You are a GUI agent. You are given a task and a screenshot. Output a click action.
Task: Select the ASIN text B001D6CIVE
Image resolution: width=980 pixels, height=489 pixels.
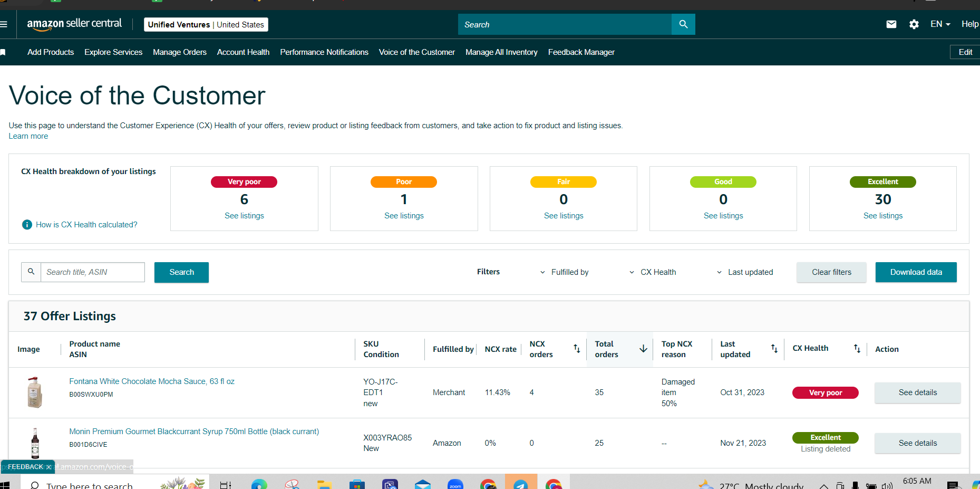pos(89,445)
